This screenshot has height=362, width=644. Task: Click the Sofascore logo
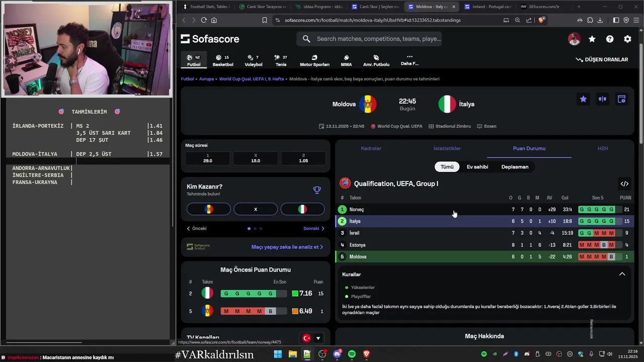point(210,39)
